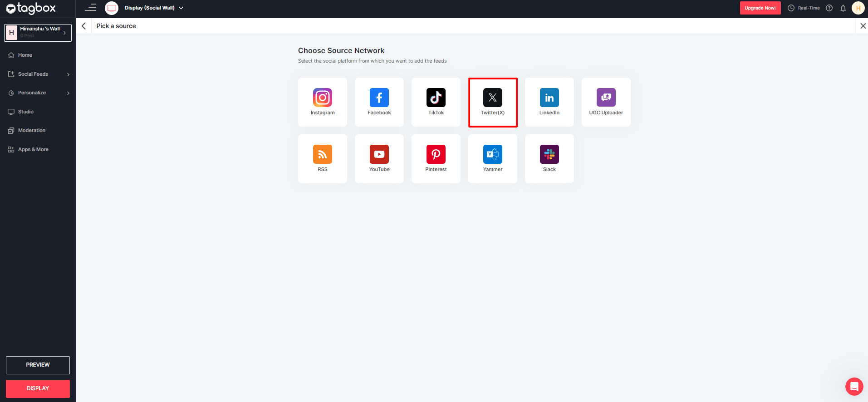The width and height of the screenshot is (868, 402).
Task: Select the Yammer source tile
Action: pyautogui.click(x=492, y=158)
